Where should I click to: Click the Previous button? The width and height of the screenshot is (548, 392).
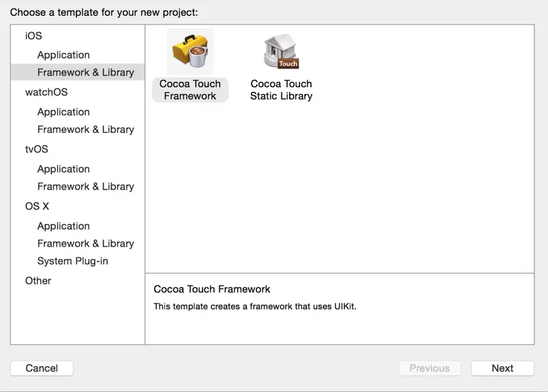point(429,368)
